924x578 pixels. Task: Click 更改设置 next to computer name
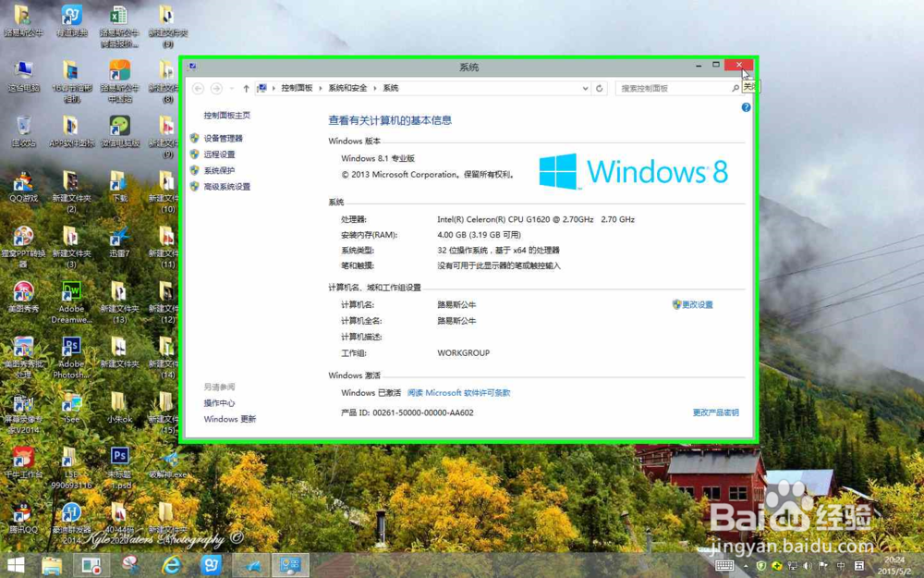tap(696, 304)
